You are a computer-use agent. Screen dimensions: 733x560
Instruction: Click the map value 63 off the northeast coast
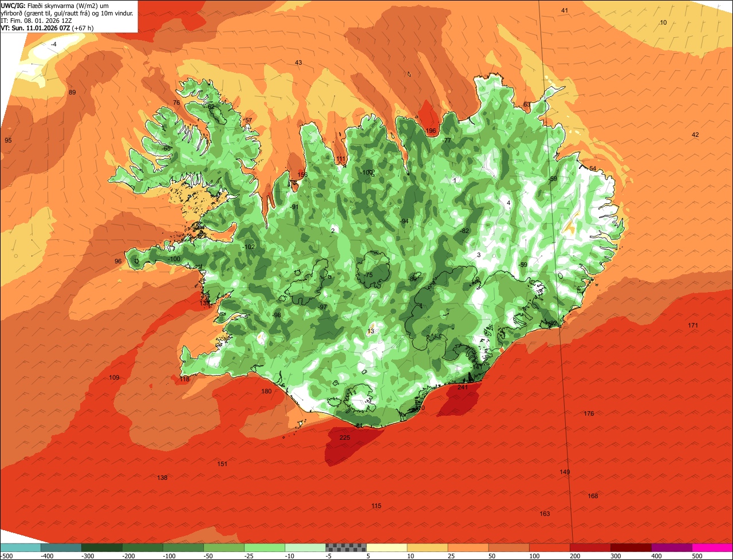527,104
